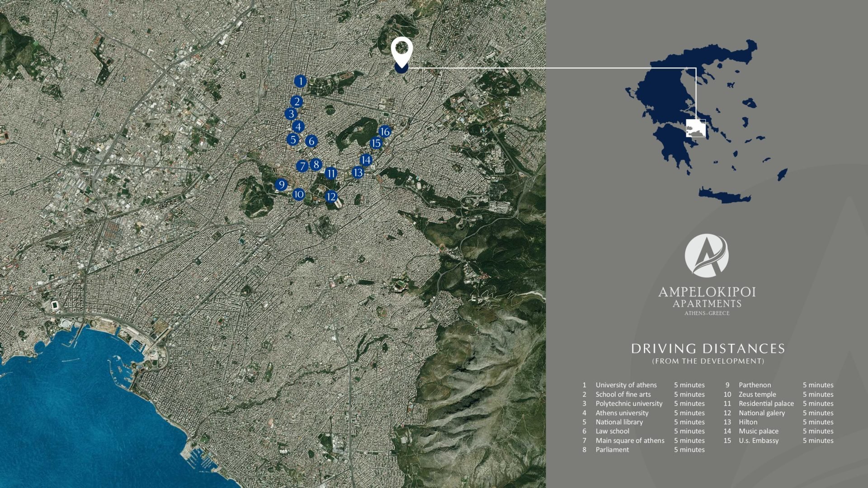Click map marker number 15
The width and height of the screenshot is (868, 488).
[x=376, y=143]
